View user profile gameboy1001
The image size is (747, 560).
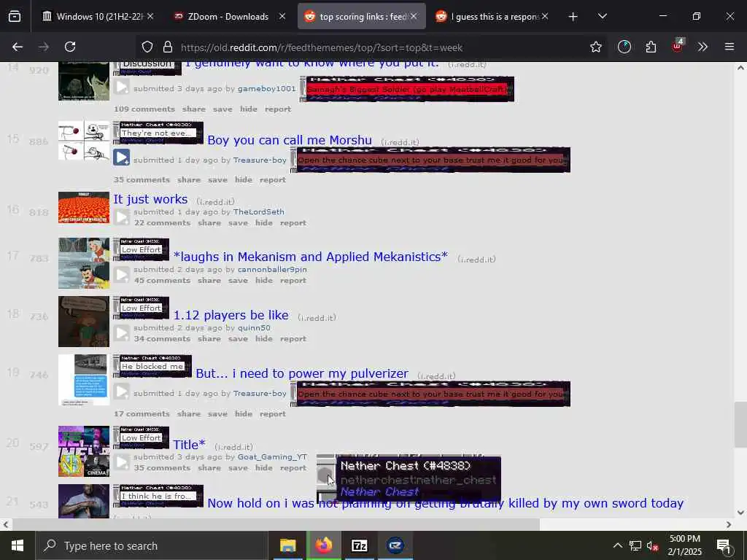point(267,88)
